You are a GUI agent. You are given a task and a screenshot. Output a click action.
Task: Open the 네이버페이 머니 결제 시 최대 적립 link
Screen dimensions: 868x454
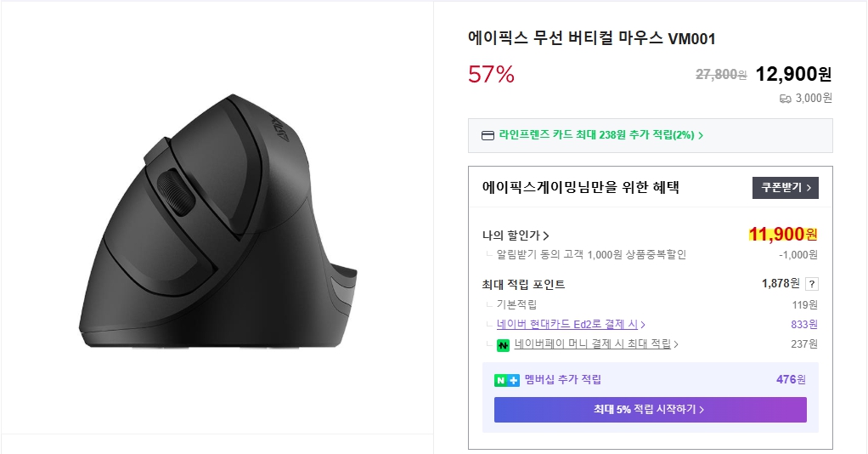[595, 344]
